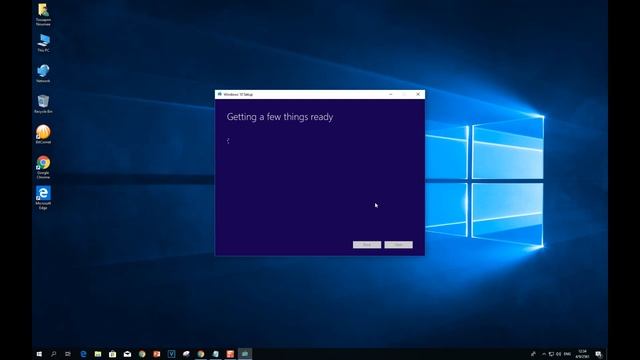Open Microsoft Store from the taskbar
The height and width of the screenshot is (360, 640).
point(113,354)
